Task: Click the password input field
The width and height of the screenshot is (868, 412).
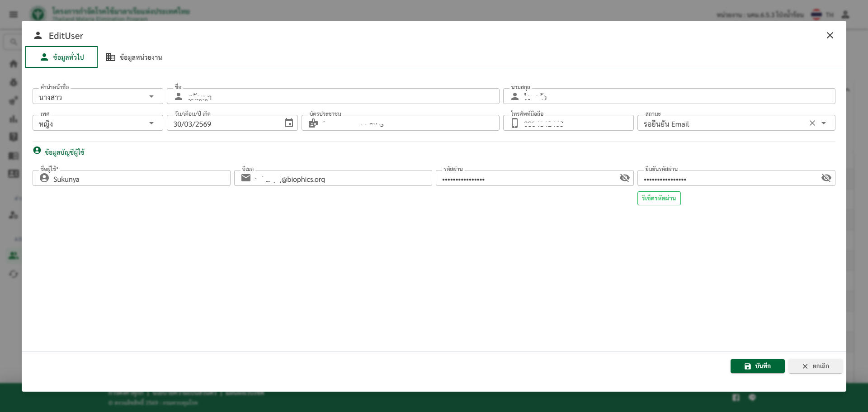Action: click(524, 179)
